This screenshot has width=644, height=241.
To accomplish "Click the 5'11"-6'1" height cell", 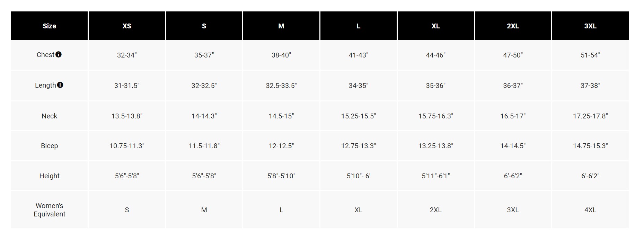I will pos(435,176).
